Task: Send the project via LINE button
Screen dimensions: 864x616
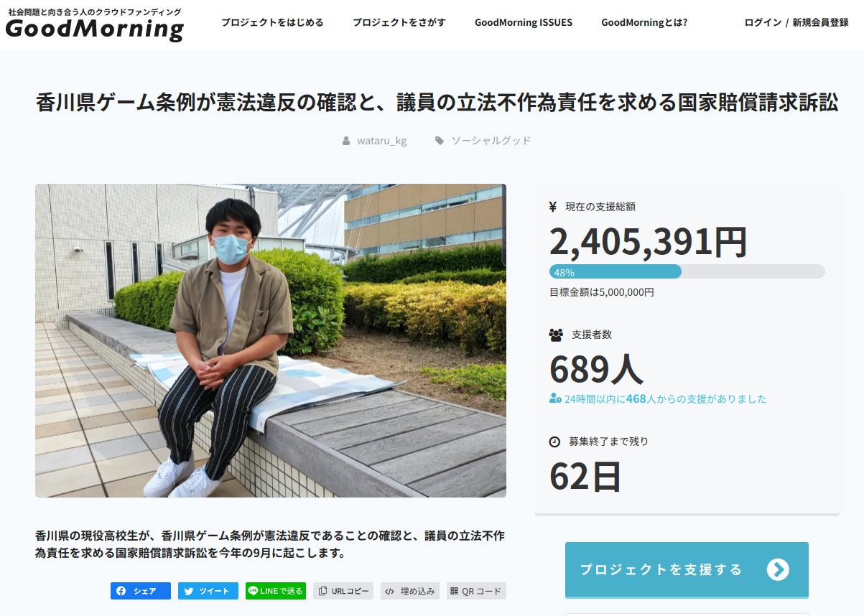Action: (276, 591)
